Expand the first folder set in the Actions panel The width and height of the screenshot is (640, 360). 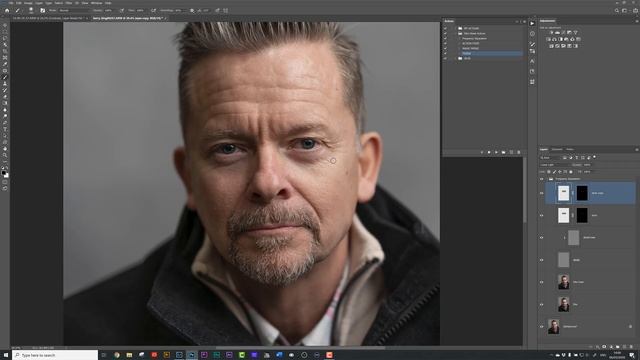tap(456, 29)
